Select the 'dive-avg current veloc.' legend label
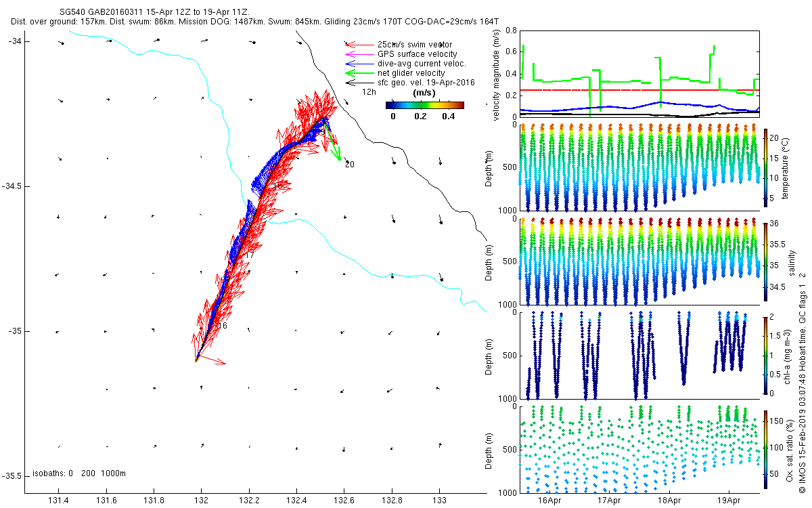 421,63
